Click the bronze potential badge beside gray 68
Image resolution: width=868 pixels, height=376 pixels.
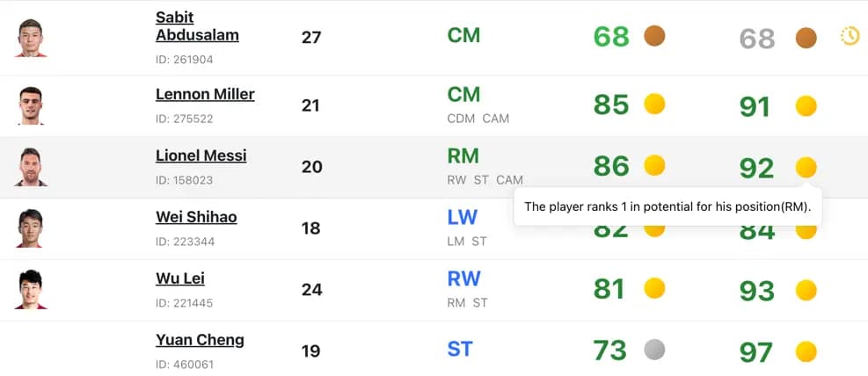tap(806, 38)
